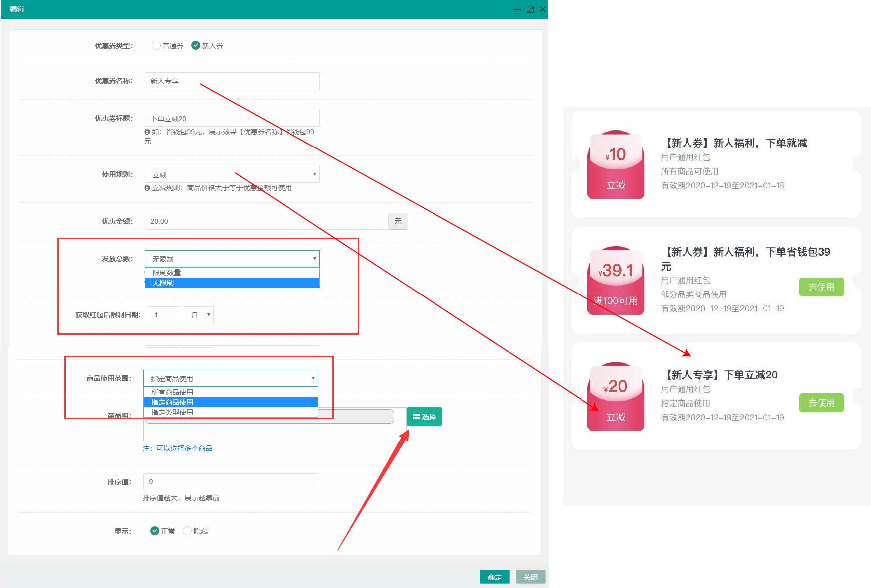Image resolution: width=871 pixels, height=588 pixels.
Task: Click the 所有商品可使用 text on ¥10 coupon
Action: [689, 171]
